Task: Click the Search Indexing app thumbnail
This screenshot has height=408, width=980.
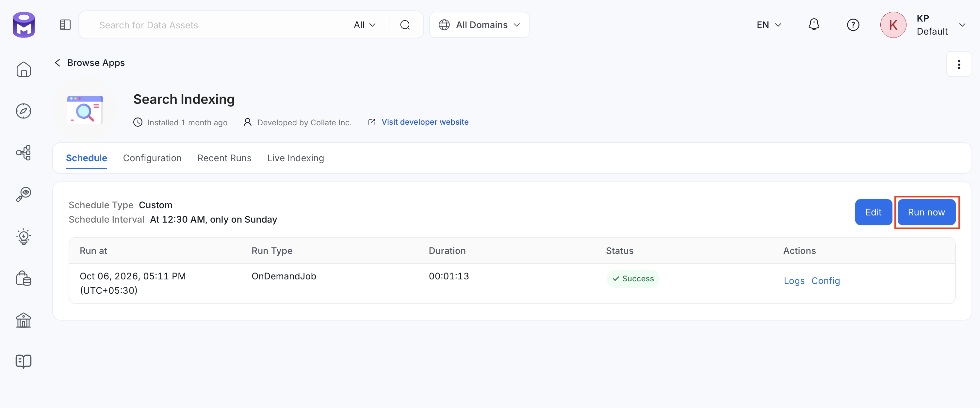Action: (85, 110)
